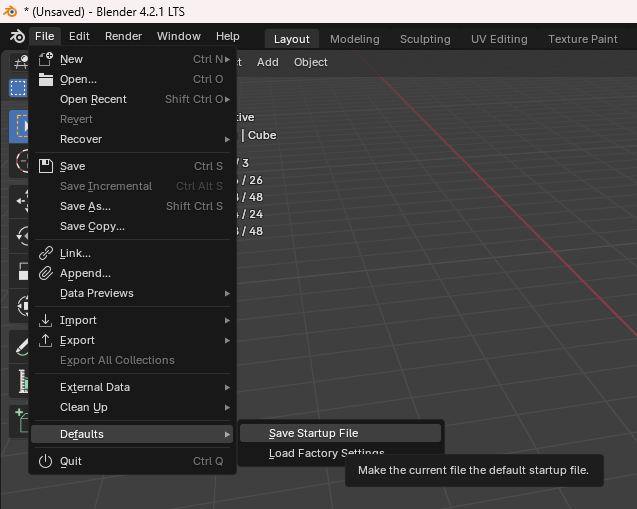Open the Window menu
The image size is (637, 509).
coord(179,37)
